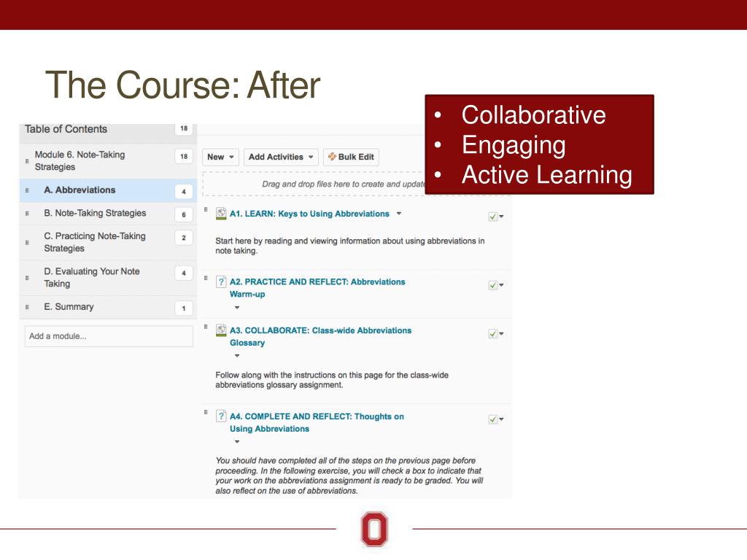Image resolution: width=747 pixels, height=560 pixels.
Task: Click the pencil icon in Bulk Edit
Action: click(332, 156)
